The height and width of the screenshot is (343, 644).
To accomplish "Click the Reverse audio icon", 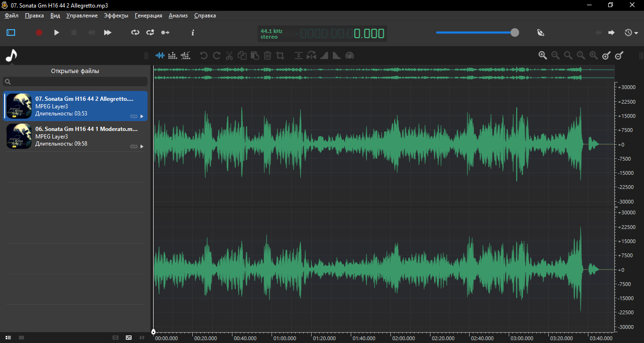I will tap(311, 56).
